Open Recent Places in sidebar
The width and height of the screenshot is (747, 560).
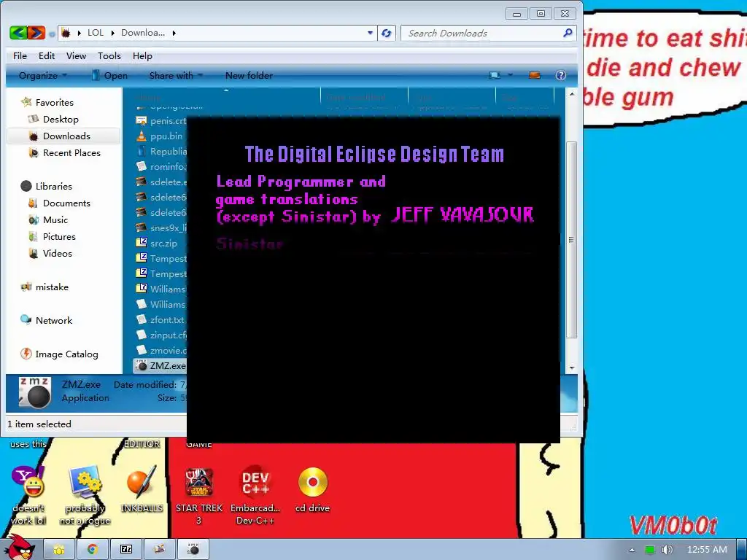tap(71, 153)
